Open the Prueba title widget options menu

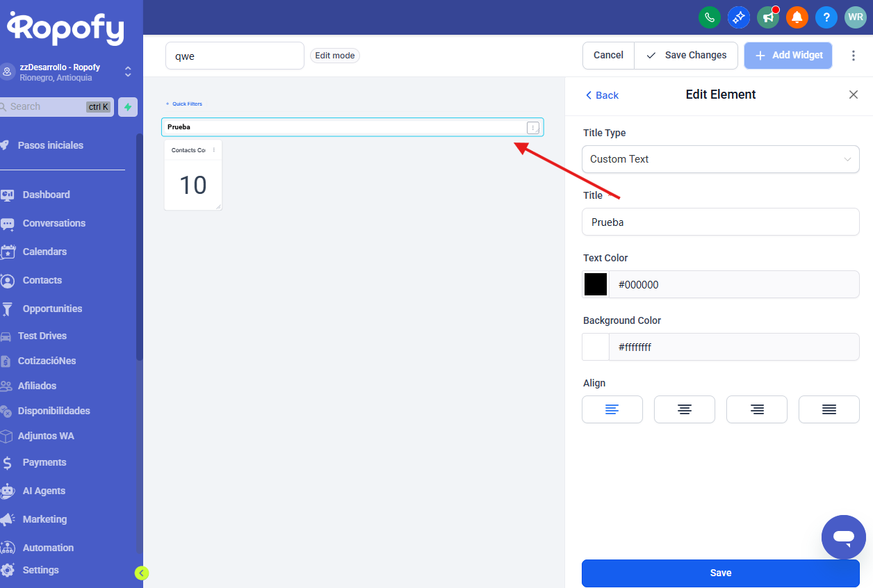coord(532,127)
